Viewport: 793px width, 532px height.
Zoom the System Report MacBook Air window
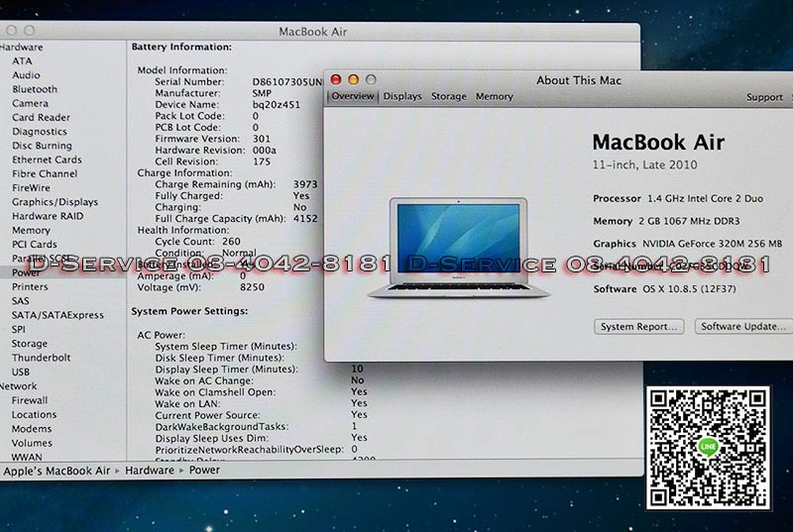click(30, 31)
